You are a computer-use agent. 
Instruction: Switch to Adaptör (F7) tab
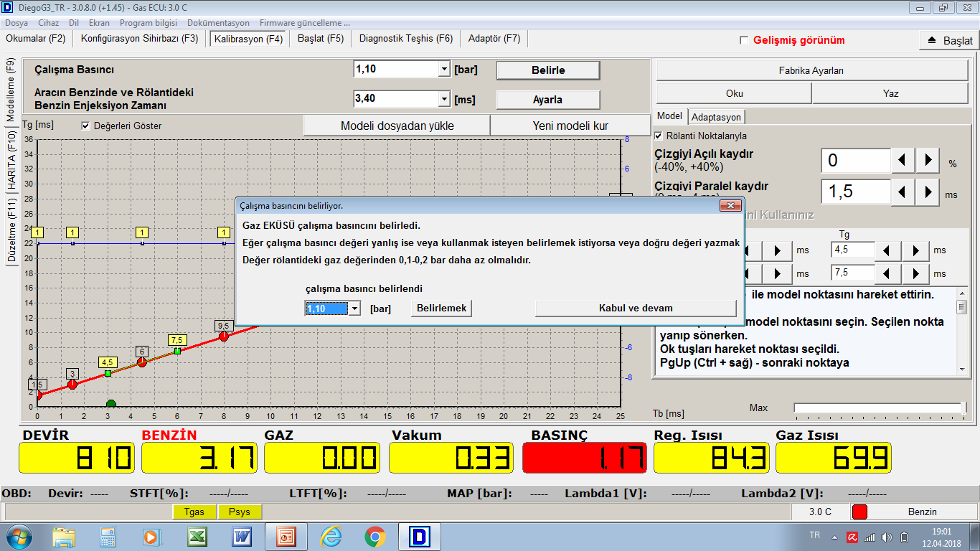[x=494, y=39]
